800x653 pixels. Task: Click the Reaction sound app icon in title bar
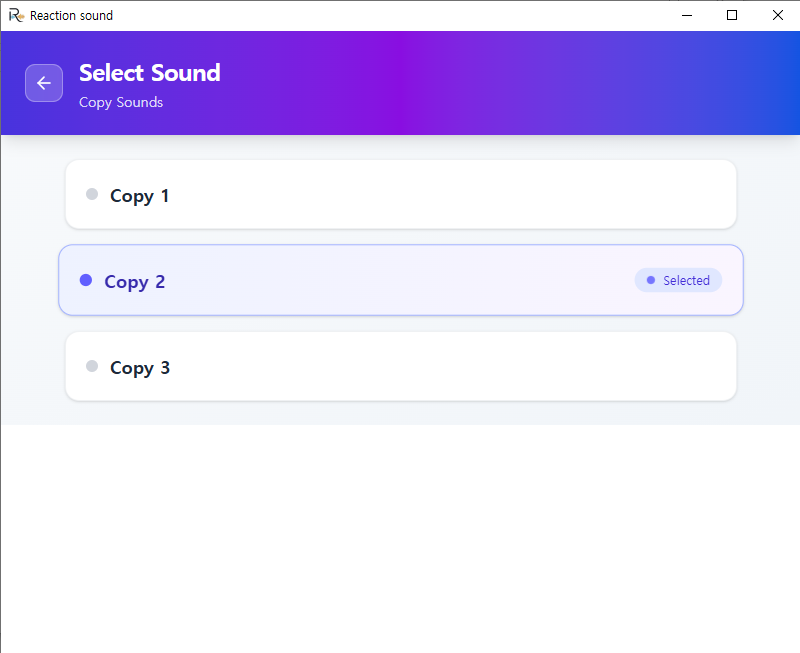point(14,15)
